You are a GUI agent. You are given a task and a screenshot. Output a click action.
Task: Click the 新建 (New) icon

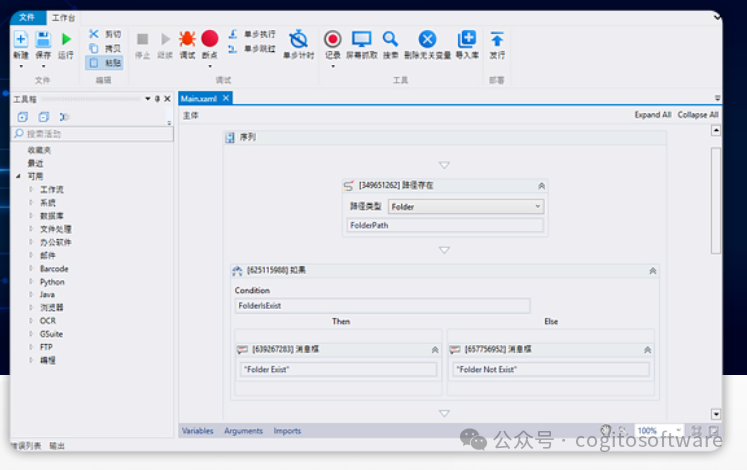(x=20, y=39)
